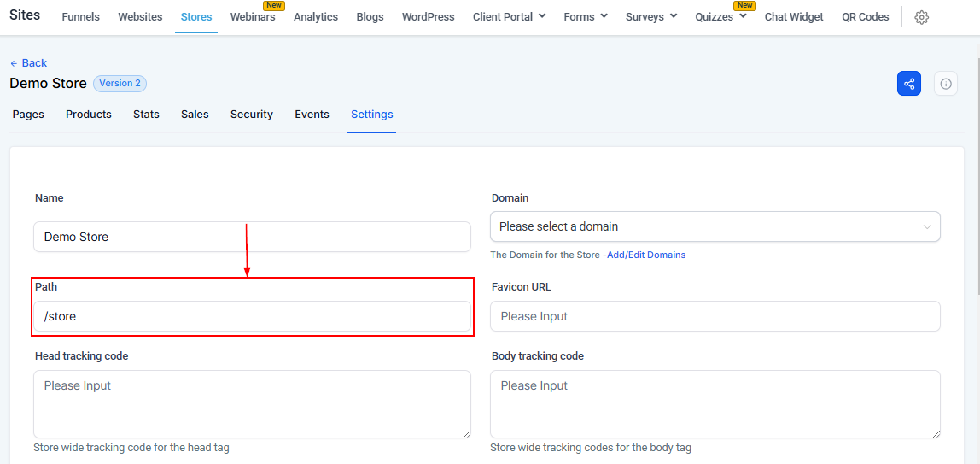
Task: Expand the Client Portal dropdown
Action: [x=509, y=17]
